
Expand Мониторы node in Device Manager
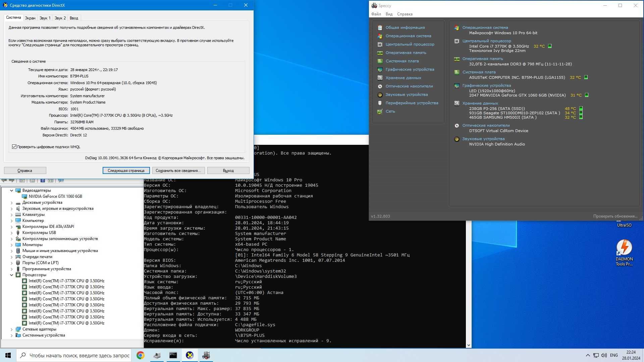pyautogui.click(x=12, y=245)
